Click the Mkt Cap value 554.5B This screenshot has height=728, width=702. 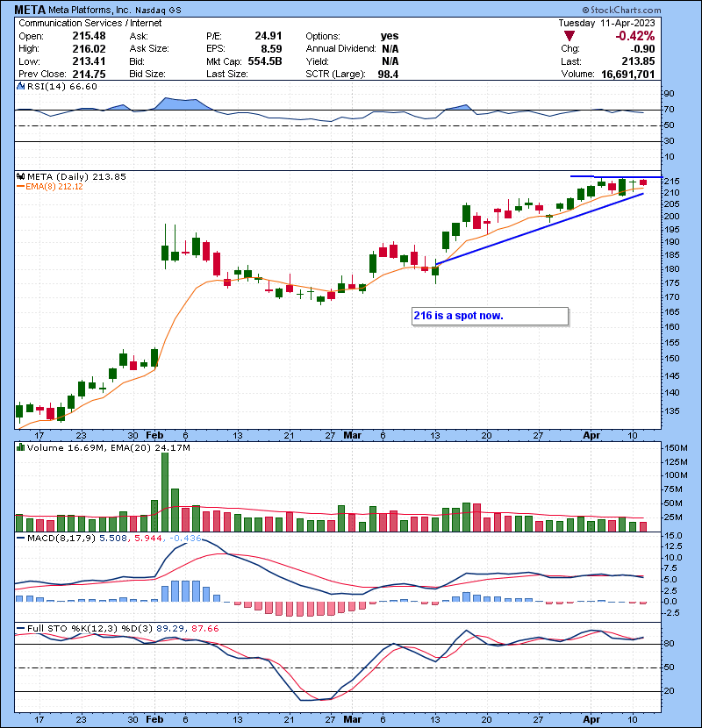(265, 61)
